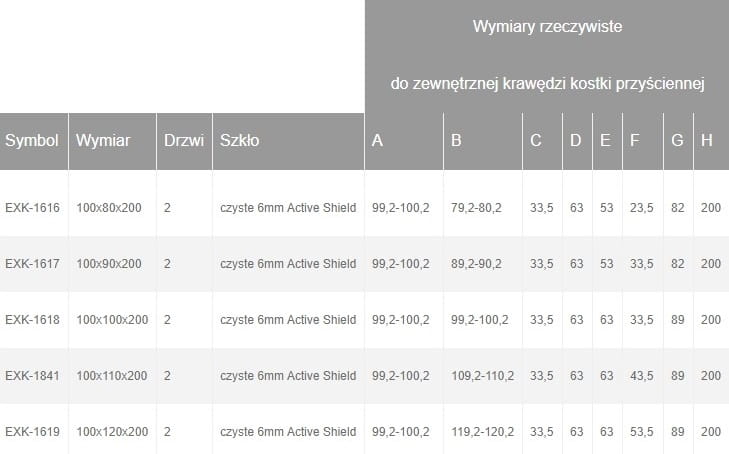729x454 pixels.
Task: Click the 23,5 value in column F
Action: (642, 208)
